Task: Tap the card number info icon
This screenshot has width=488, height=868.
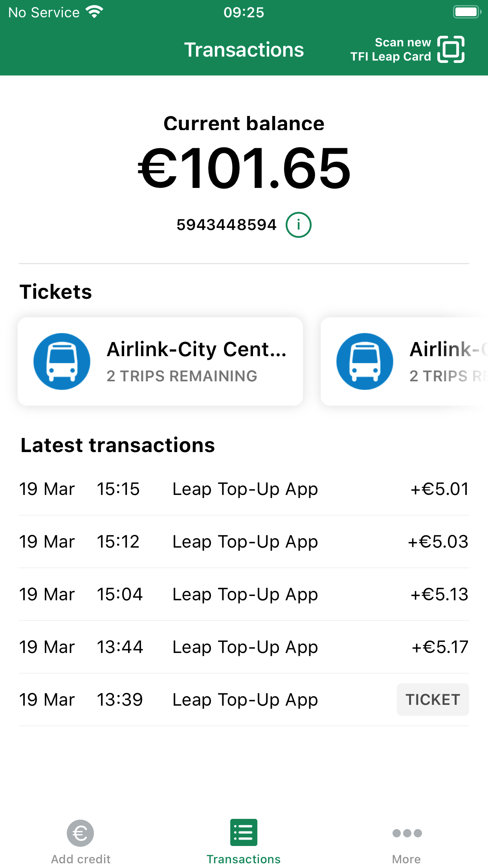Action: click(298, 225)
